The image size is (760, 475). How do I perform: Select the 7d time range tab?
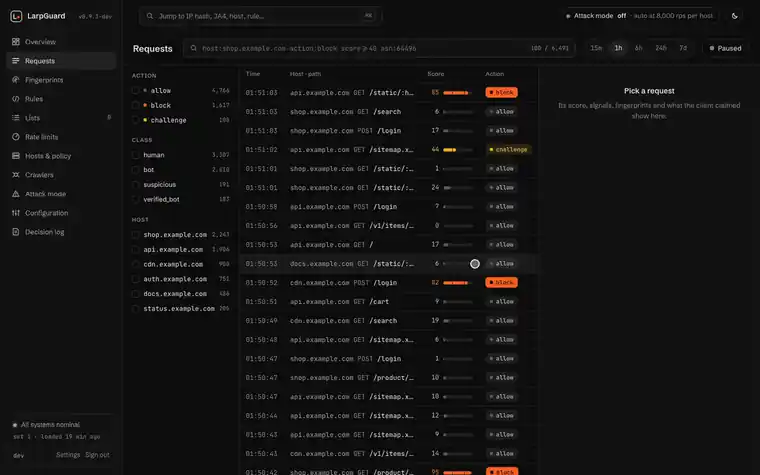[683, 48]
